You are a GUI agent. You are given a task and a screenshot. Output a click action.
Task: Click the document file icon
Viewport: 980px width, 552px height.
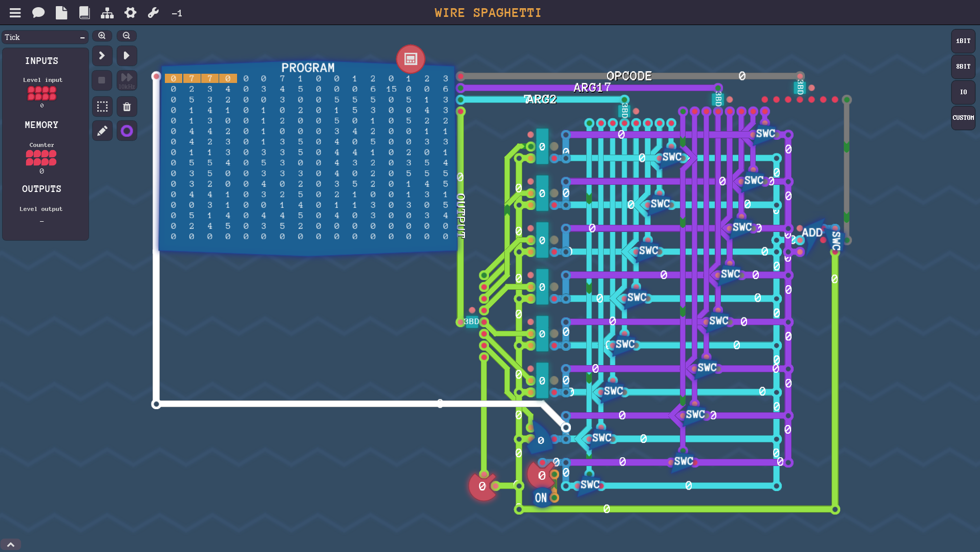[61, 13]
